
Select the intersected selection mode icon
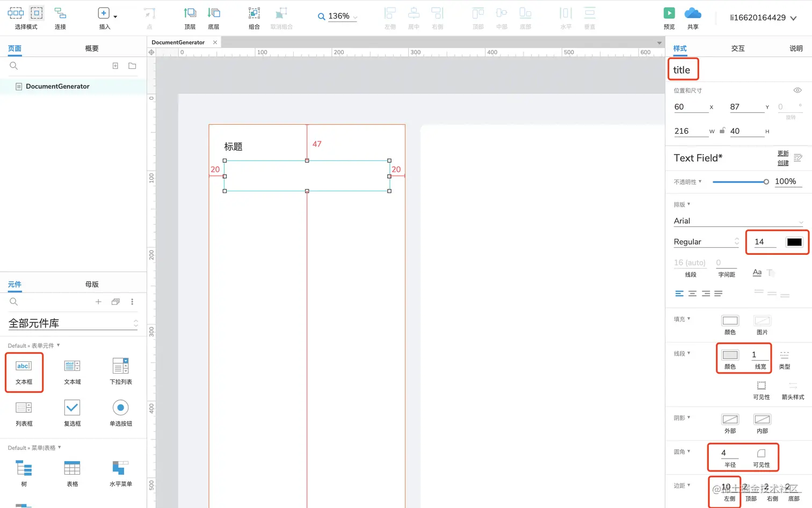tap(16, 12)
